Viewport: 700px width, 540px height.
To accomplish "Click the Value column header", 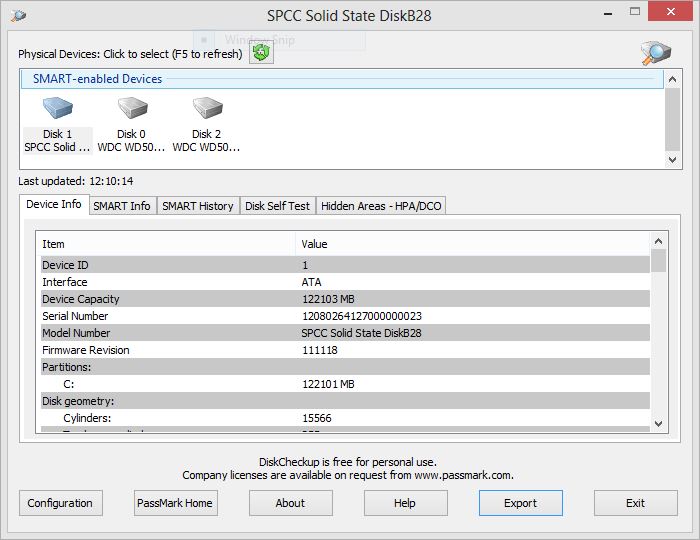I will pos(472,244).
